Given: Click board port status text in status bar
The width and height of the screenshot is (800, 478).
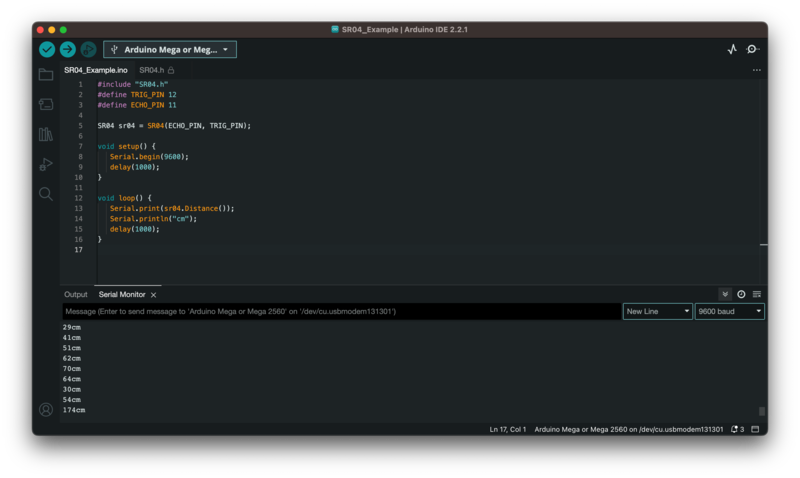Looking at the screenshot, I should [x=629, y=429].
